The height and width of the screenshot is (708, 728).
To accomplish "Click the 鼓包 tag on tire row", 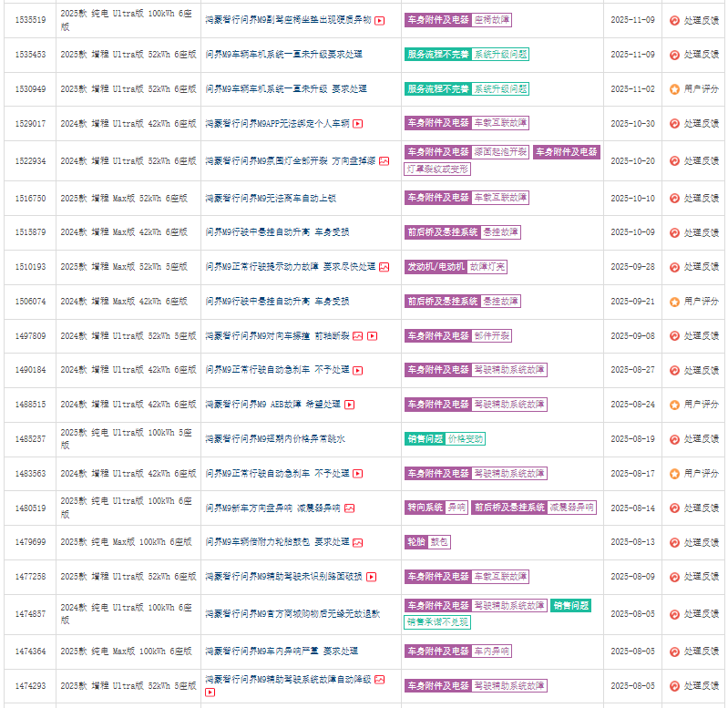I will [439, 542].
